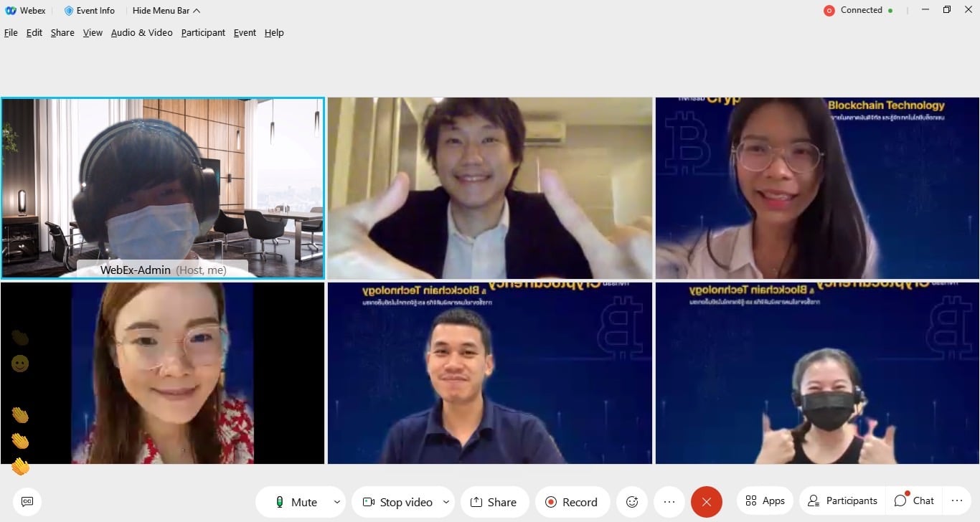Open the Chat panel
Image resolution: width=980 pixels, height=522 pixels.
click(x=914, y=500)
